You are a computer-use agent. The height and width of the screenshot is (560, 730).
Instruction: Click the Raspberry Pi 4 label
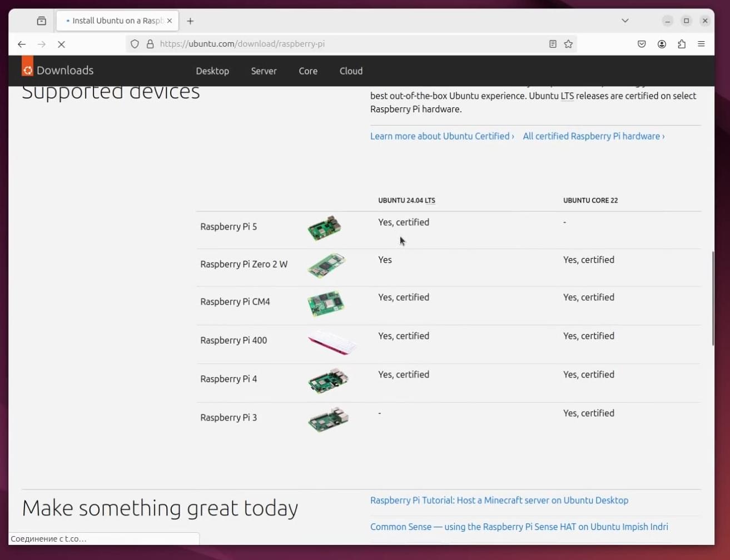coord(229,379)
